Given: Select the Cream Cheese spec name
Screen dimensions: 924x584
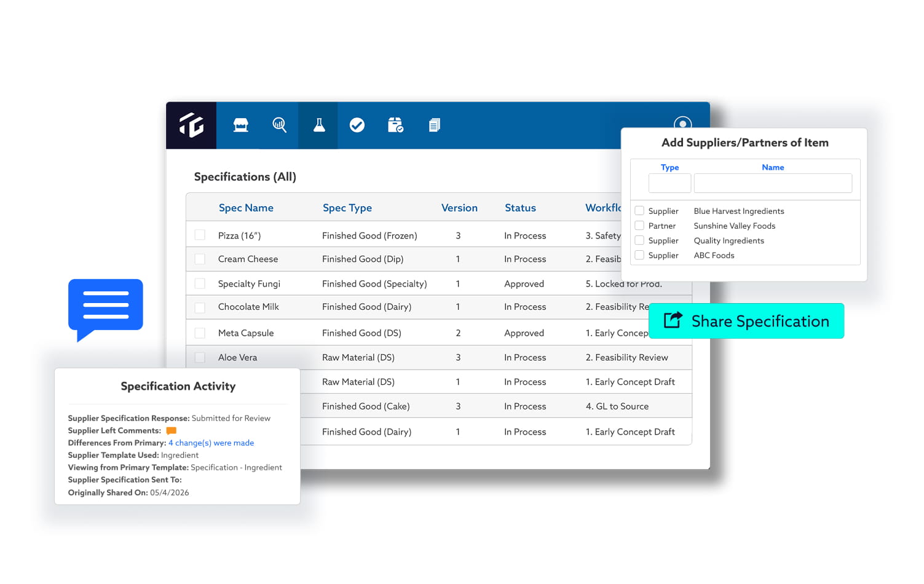Looking at the screenshot, I should 248,259.
